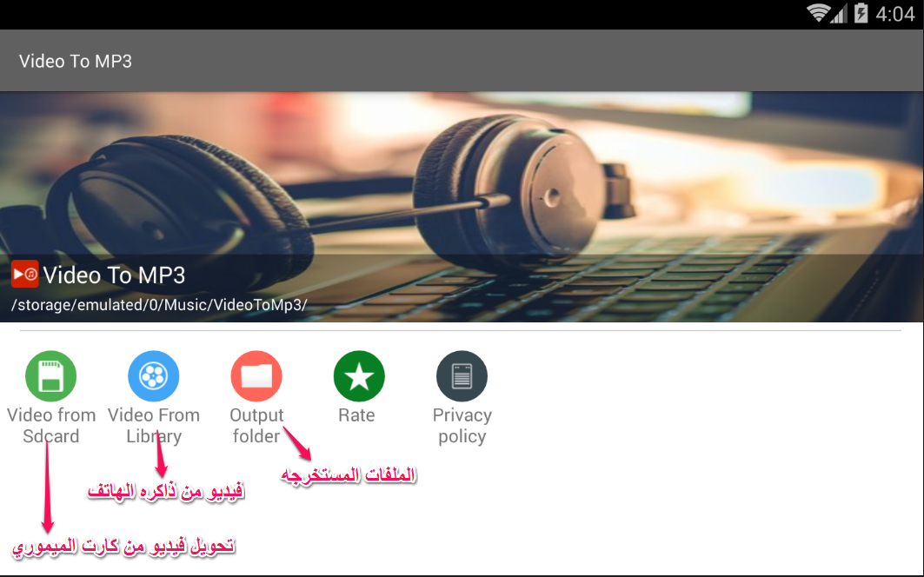Open the dark Privacy policy icon
This screenshot has width=924, height=577.
462,376
